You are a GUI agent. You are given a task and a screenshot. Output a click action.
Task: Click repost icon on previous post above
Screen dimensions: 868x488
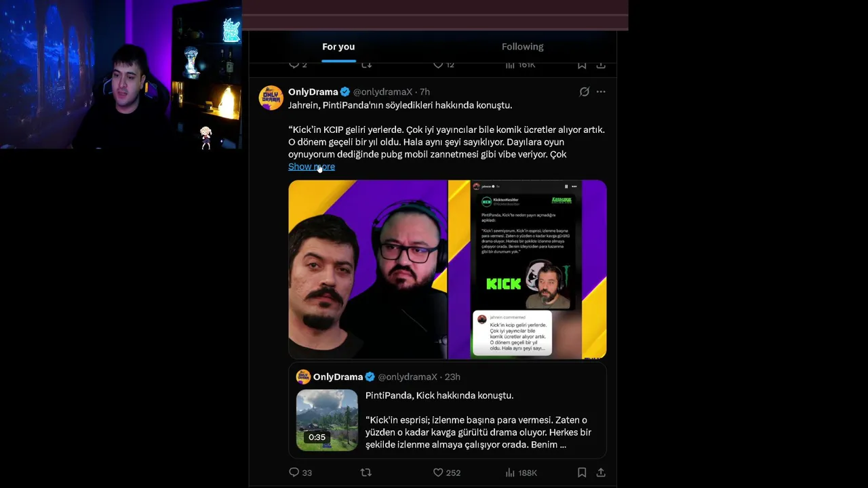coord(366,65)
